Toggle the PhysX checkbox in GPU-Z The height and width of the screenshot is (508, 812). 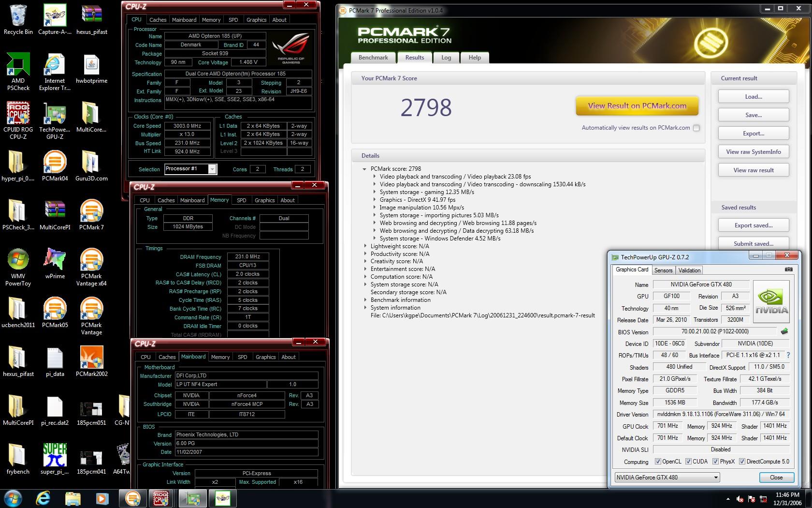coord(715,462)
